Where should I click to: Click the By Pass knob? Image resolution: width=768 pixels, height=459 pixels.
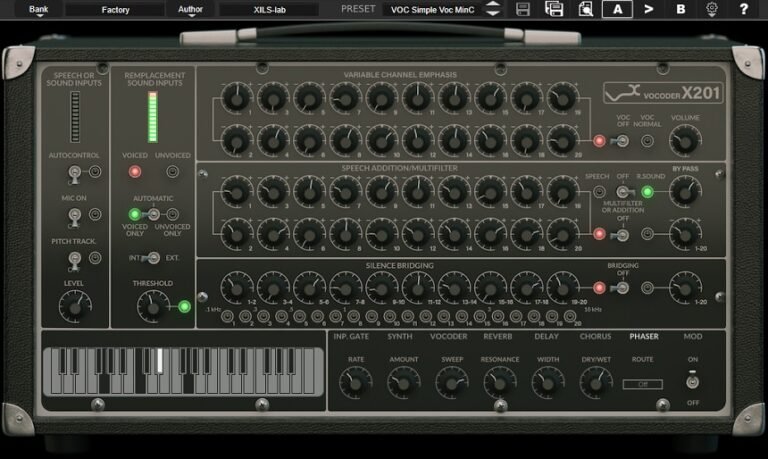(685, 192)
